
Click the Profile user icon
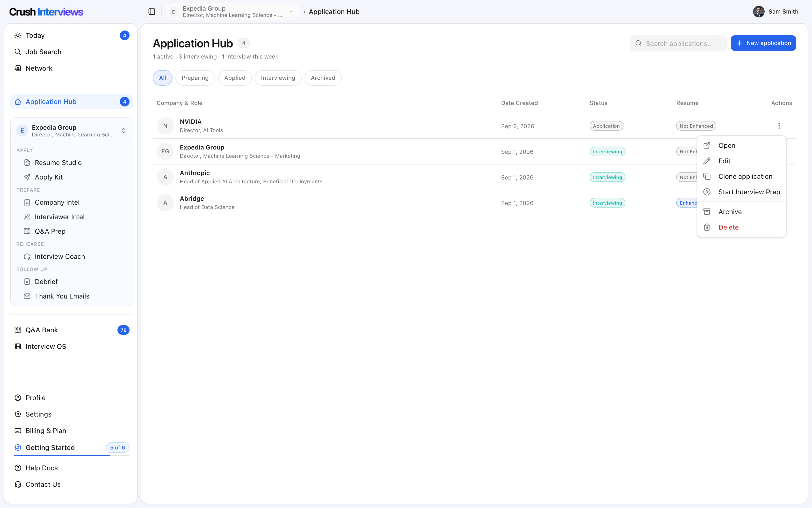18,398
